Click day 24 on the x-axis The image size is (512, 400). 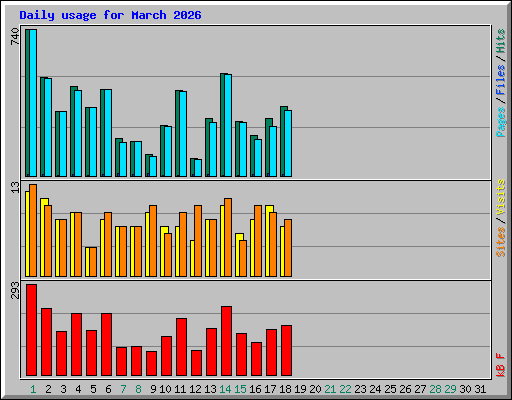click(x=375, y=389)
